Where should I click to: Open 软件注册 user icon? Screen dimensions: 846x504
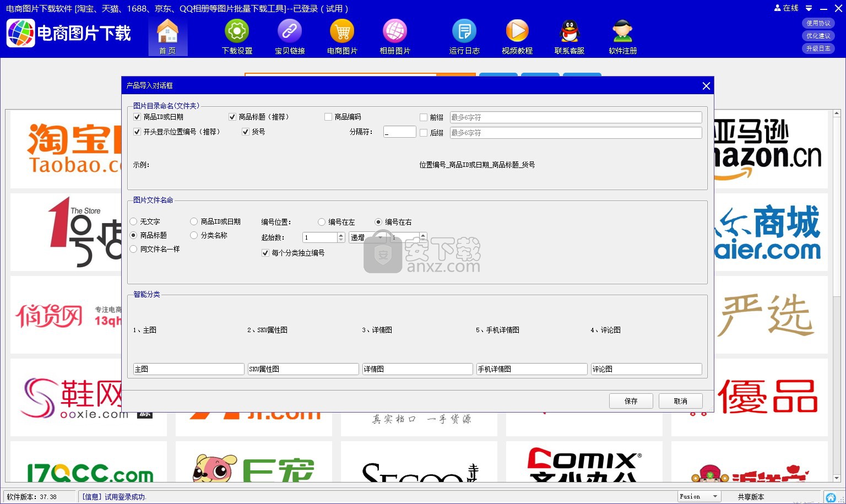[x=622, y=36]
